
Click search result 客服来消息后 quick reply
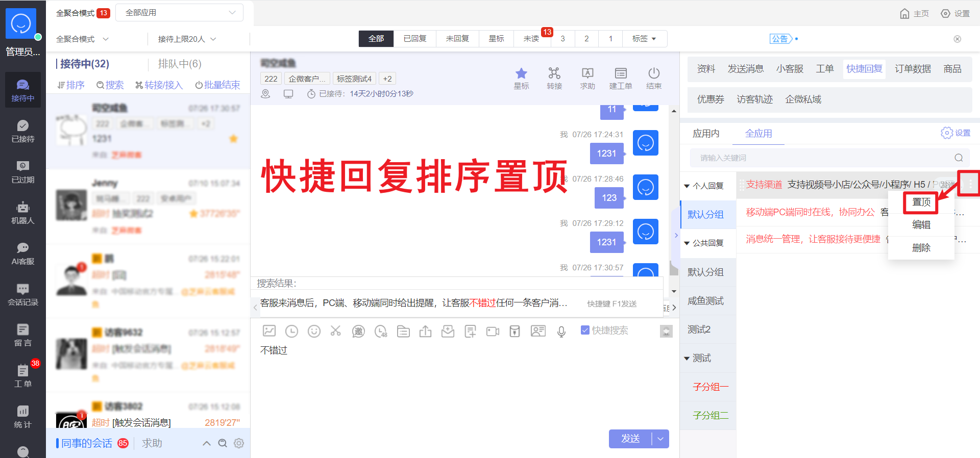[x=413, y=303]
